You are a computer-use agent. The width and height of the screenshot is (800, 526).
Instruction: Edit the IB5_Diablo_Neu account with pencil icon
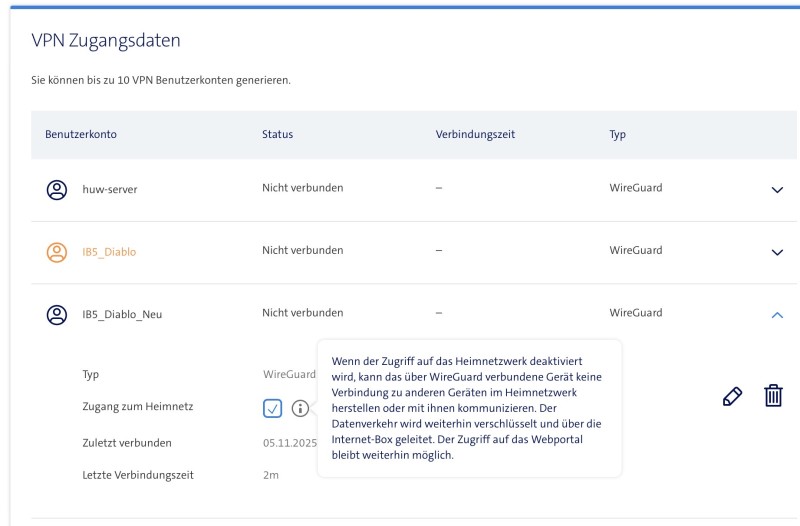732,397
